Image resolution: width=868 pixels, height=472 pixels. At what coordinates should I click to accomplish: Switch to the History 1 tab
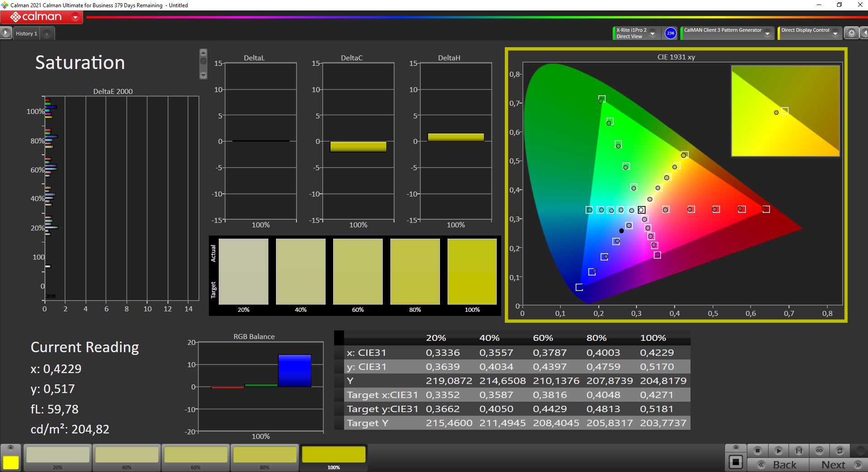click(x=26, y=34)
